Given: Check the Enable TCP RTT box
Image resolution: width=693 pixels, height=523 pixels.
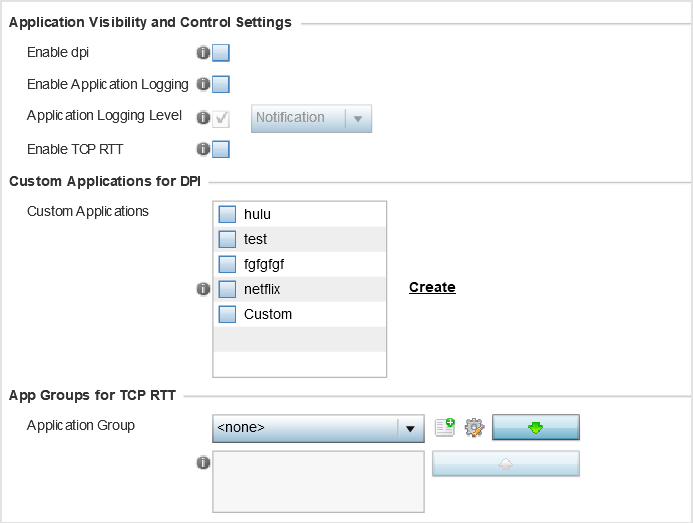Looking at the screenshot, I should click(221, 149).
